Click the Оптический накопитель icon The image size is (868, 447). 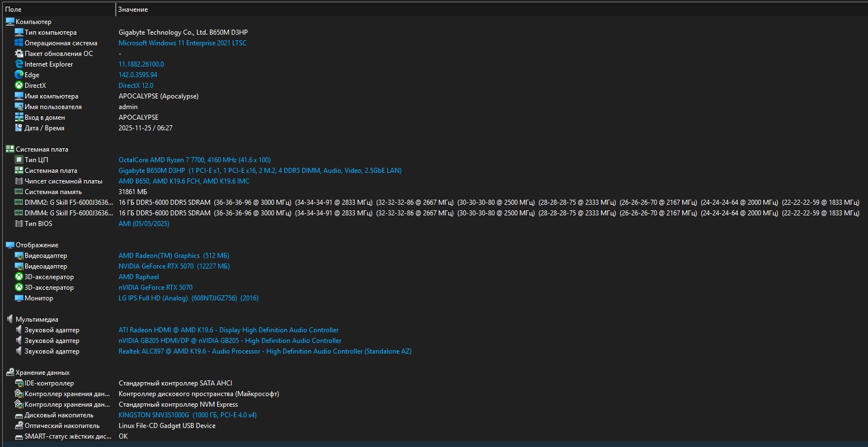click(x=19, y=426)
